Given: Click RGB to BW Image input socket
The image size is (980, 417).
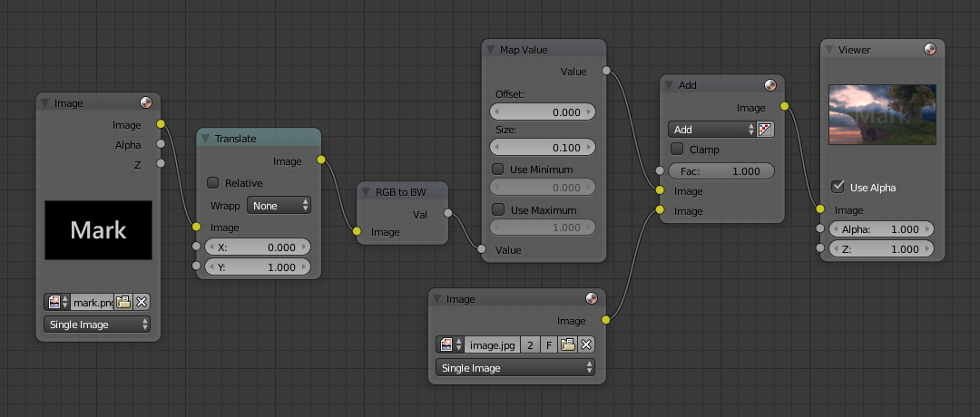Looking at the screenshot, I should pos(357,231).
